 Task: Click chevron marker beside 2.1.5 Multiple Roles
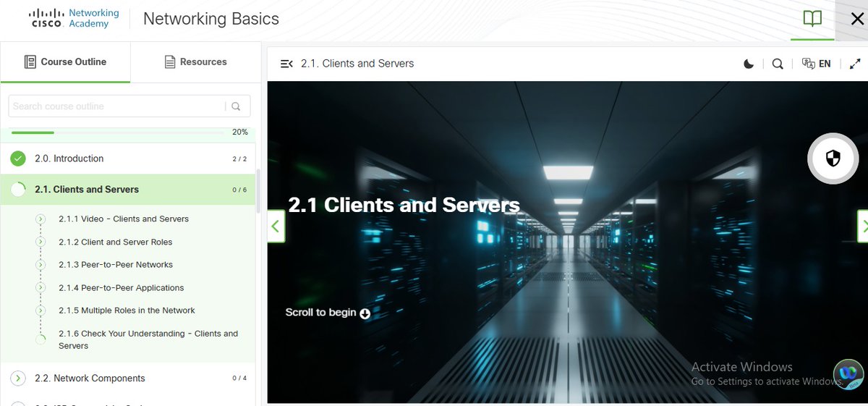[41, 310]
